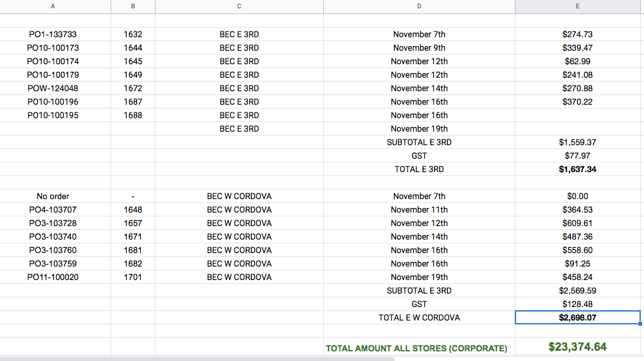644x361 pixels.
Task: Select column D header
Action: coord(419,6)
